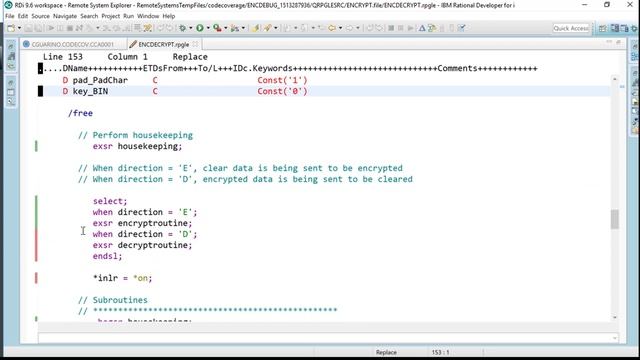Screen dimensions: 640x360
Task: Click the 'exsr decryptroutine;' line
Action: [x=142, y=245]
